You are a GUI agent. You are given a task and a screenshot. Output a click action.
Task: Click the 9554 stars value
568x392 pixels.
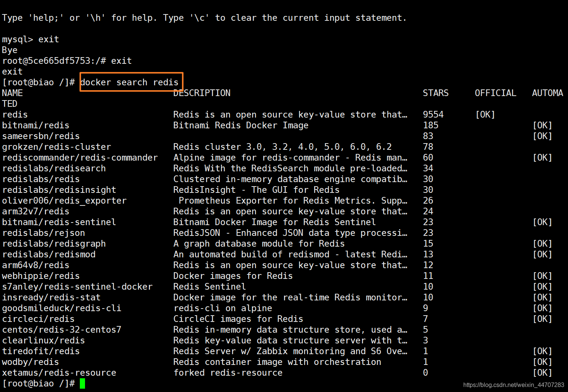pyautogui.click(x=433, y=115)
